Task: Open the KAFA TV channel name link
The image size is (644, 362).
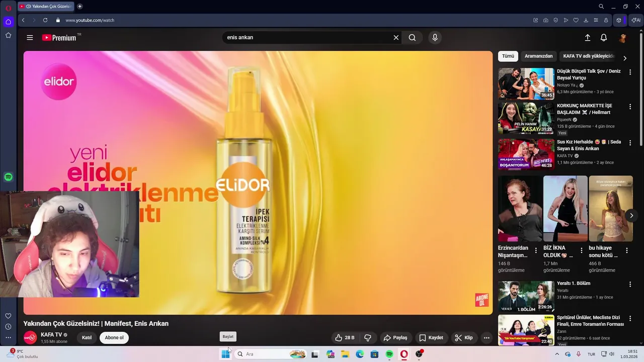Action: (x=51, y=335)
